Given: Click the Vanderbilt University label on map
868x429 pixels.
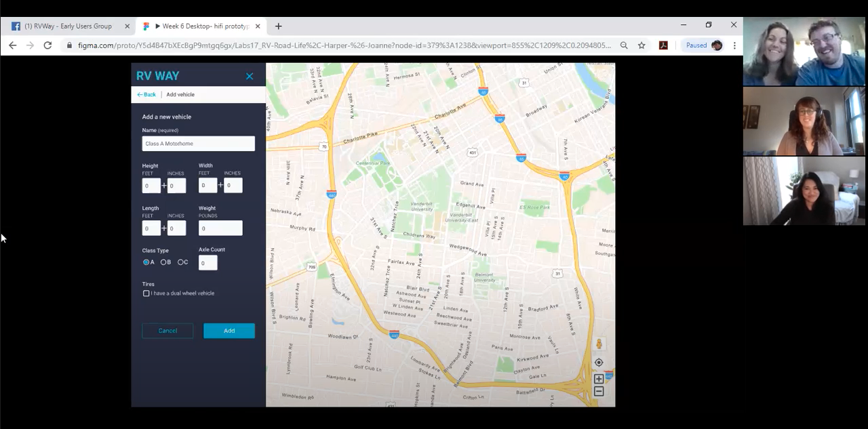Looking at the screenshot, I should [x=422, y=207].
